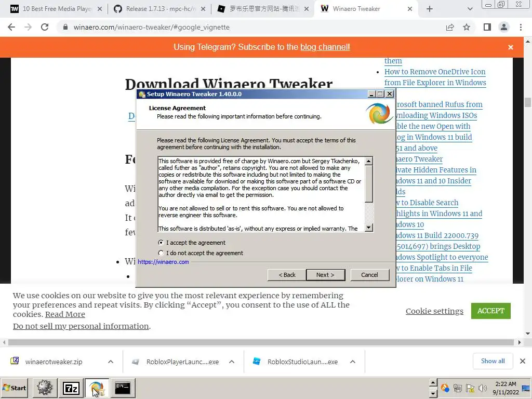Open the Chrome three-dot menu
This screenshot has height=399, width=532.
tap(521, 27)
